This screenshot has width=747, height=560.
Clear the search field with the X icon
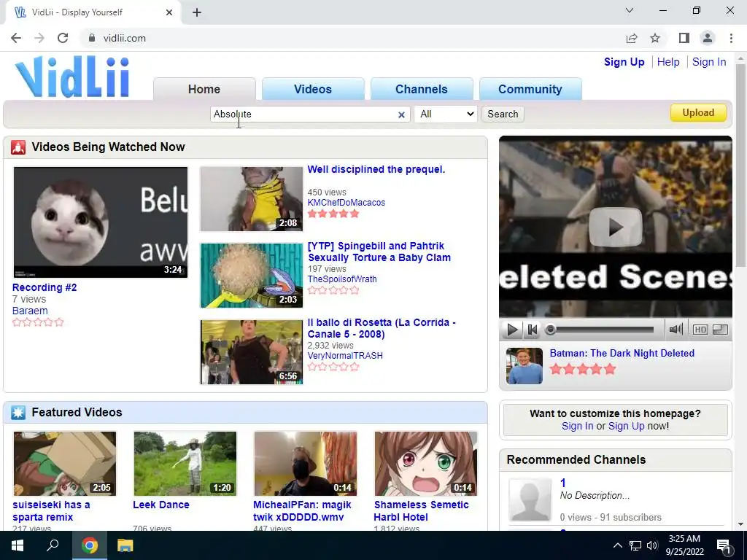[401, 114]
